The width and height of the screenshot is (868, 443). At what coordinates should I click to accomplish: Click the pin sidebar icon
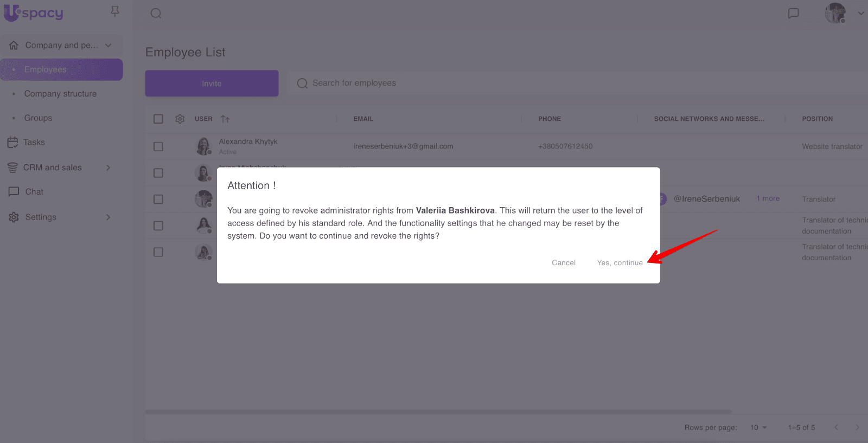pos(114,11)
